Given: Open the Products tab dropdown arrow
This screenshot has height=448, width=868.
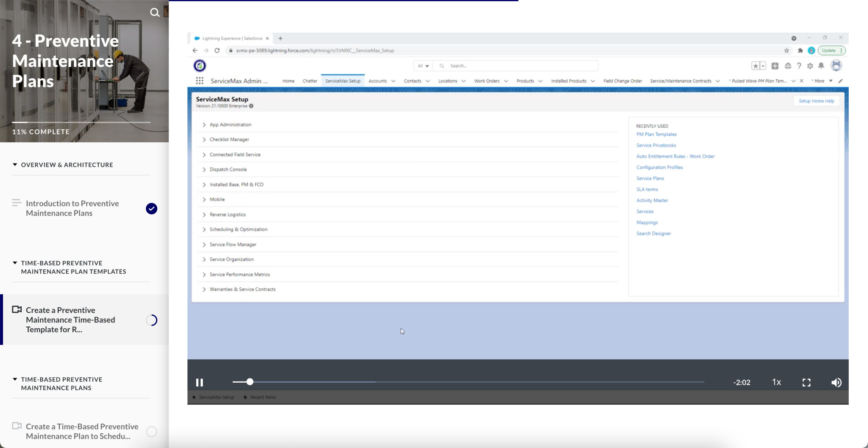Looking at the screenshot, I should (x=540, y=81).
